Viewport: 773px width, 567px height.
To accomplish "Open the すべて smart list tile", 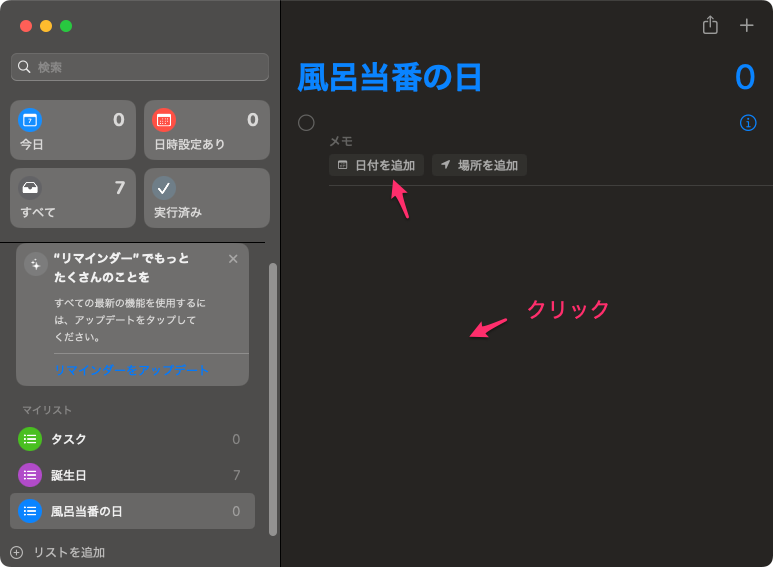I will pos(73,198).
